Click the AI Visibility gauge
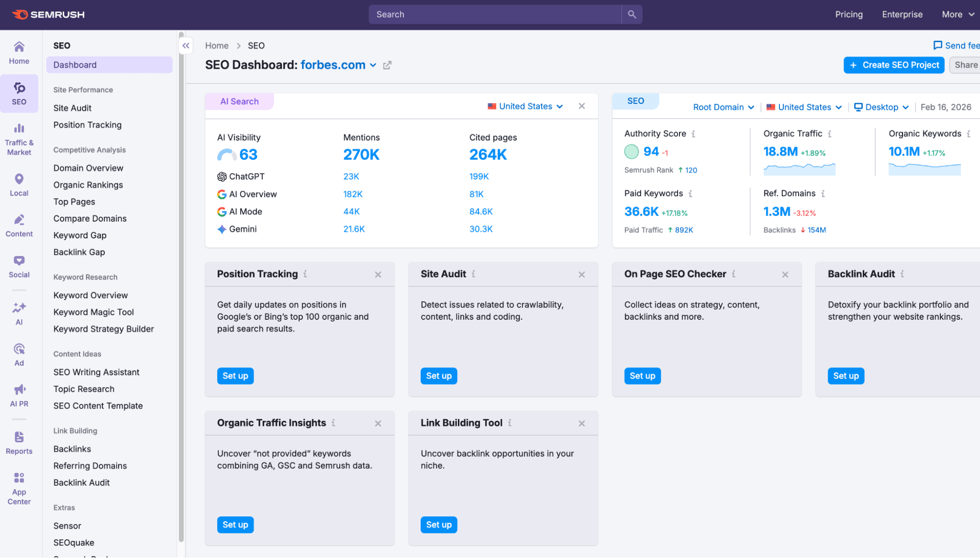 [x=226, y=154]
